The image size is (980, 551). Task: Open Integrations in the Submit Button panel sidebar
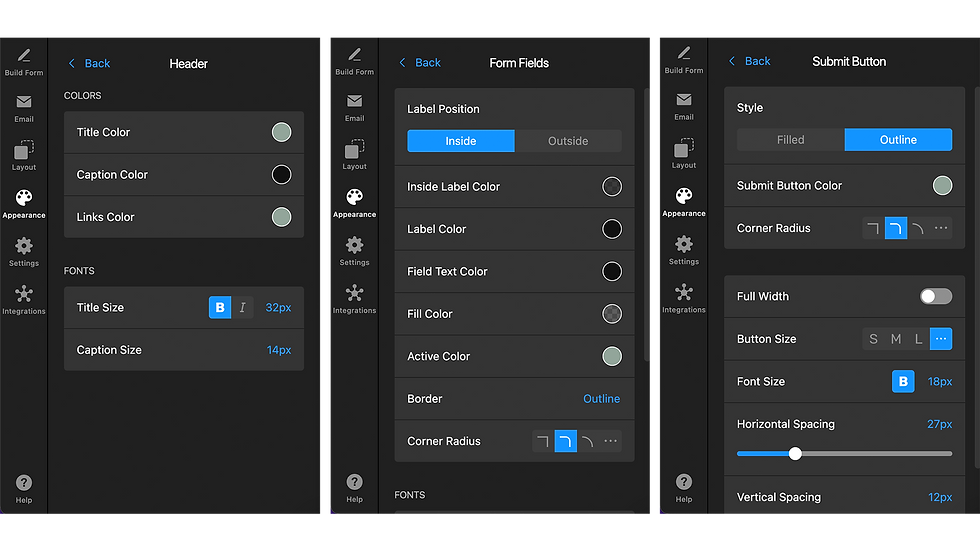click(684, 298)
